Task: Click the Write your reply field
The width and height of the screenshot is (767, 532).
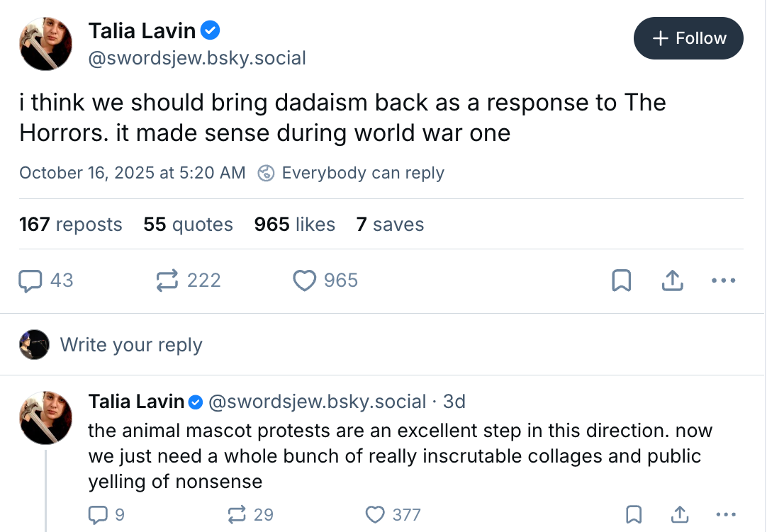Action: pos(131,345)
